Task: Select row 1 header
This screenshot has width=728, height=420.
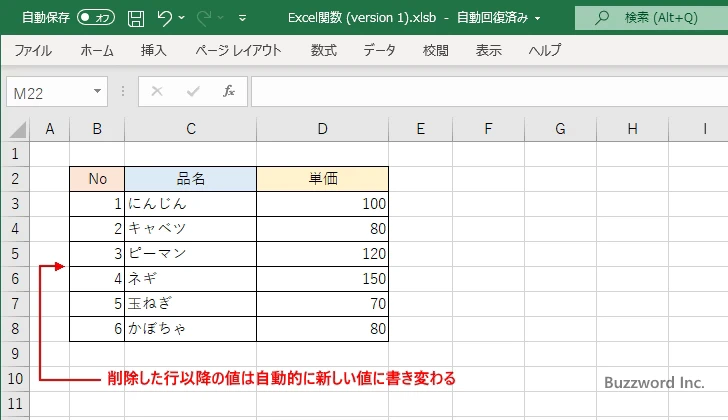Action: tap(15, 154)
